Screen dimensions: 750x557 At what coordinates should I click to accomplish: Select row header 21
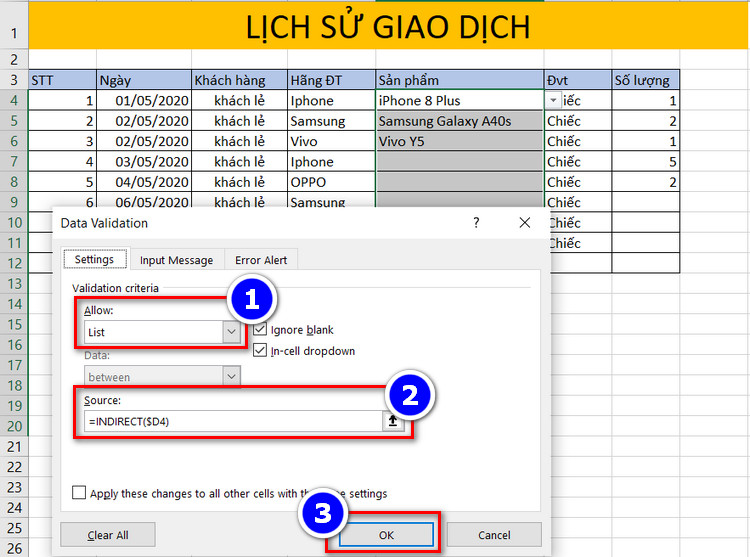tap(14, 447)
